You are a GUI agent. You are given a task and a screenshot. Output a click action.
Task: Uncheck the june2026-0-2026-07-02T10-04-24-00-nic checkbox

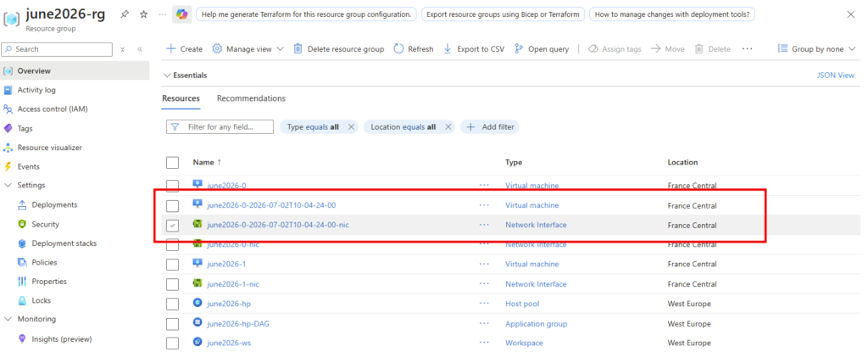pos(173,226)
